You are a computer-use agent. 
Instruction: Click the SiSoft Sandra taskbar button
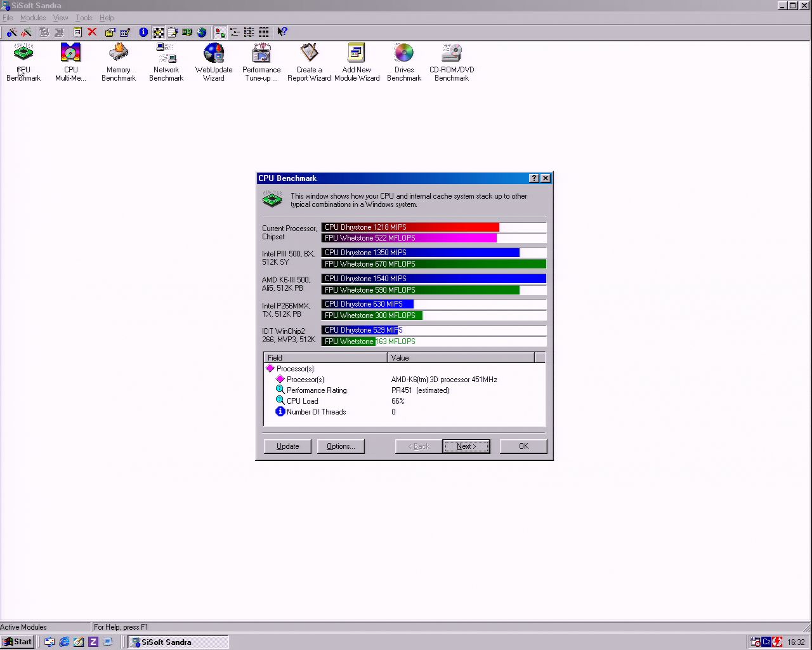(x=178, y=642)
